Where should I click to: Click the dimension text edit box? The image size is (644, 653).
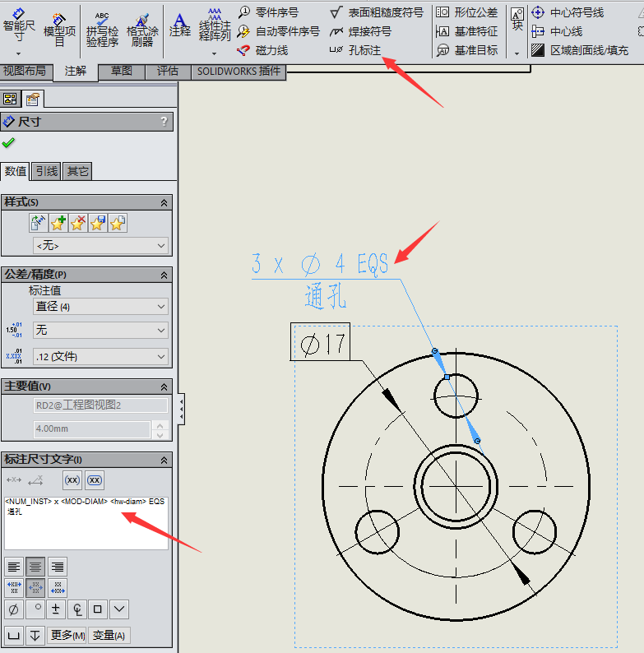point(86,523)
